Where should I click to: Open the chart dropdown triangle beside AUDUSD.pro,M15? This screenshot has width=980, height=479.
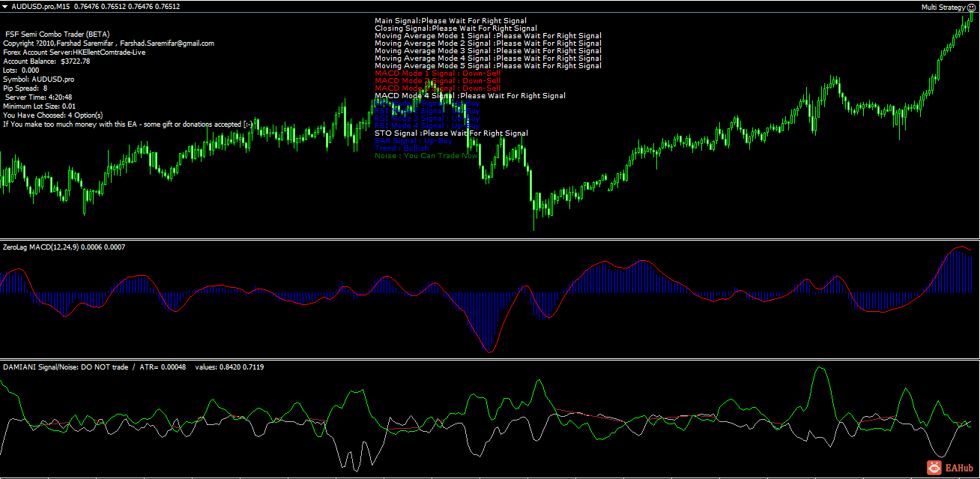(x=5, y=7)
